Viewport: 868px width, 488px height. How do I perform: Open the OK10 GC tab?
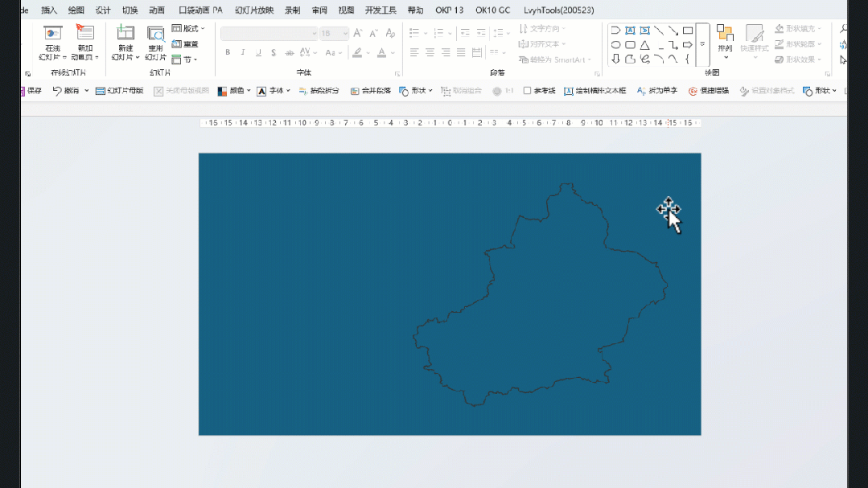[492, 10]
